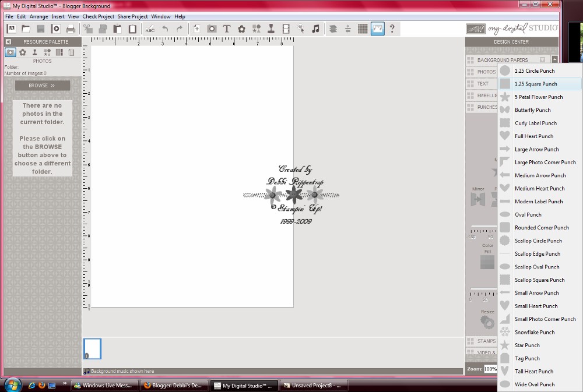Toggle the grid display icon
This screenshot has width=583, height=392.
pyautogui.click(x=363, y=29)
